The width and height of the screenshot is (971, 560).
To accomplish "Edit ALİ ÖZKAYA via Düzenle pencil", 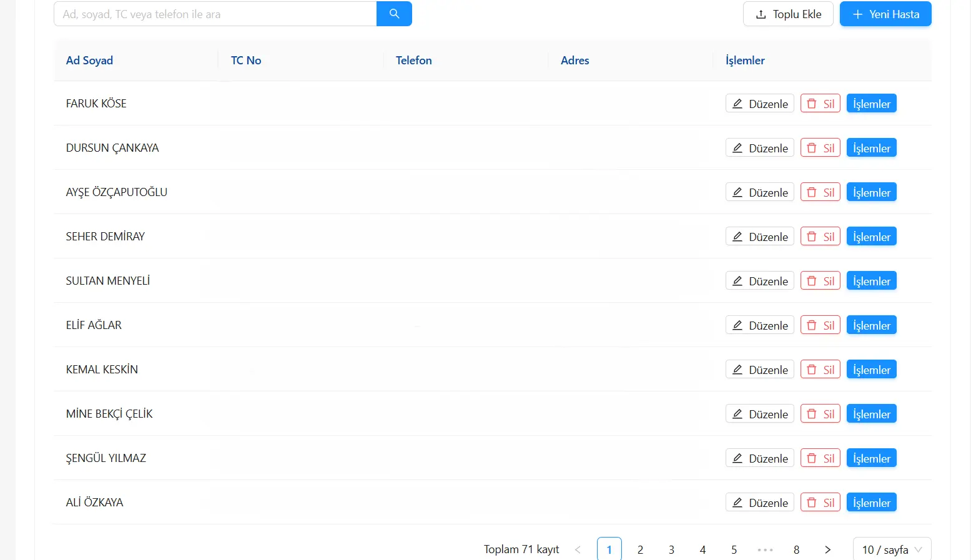I will [x=759, y=503].
